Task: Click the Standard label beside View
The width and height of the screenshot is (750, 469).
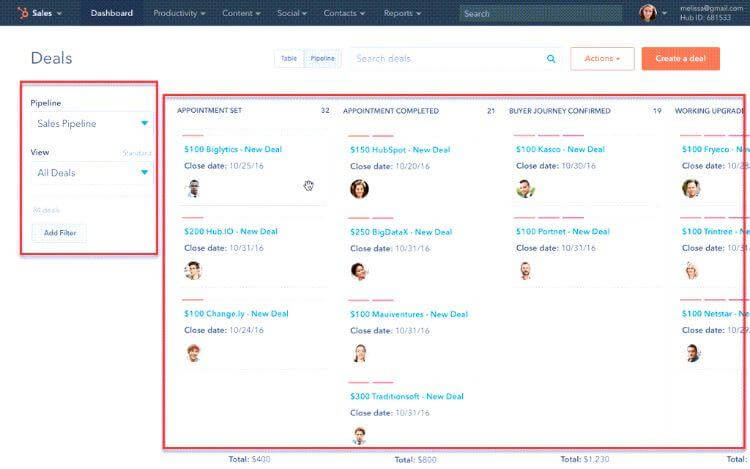Action: (x=137, y=153)
